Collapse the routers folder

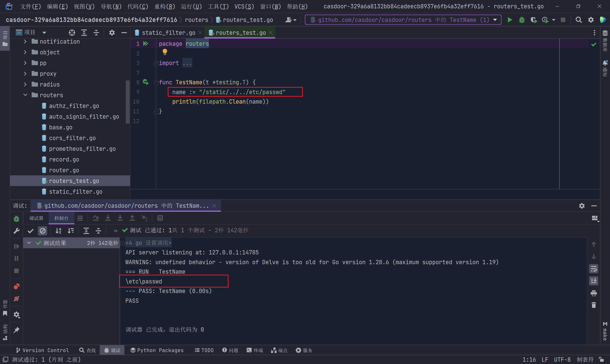[x=25, y=95]
